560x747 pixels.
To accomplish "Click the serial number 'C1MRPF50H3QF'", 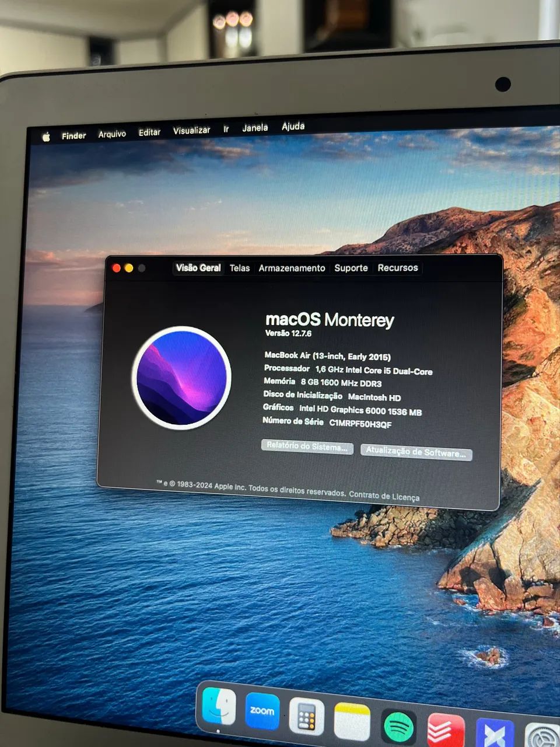I will click(360, 424).
